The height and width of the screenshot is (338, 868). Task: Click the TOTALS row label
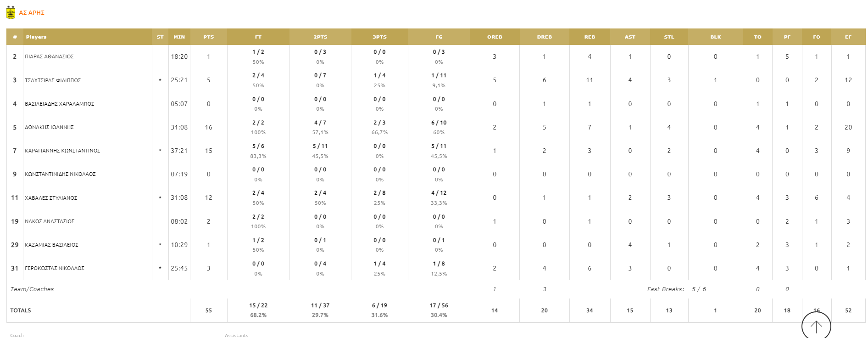pos(21,310)
